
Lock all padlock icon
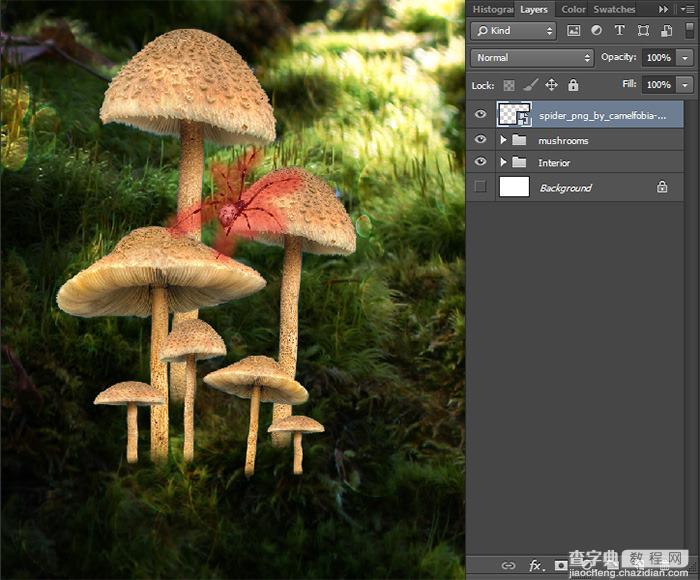573,85
